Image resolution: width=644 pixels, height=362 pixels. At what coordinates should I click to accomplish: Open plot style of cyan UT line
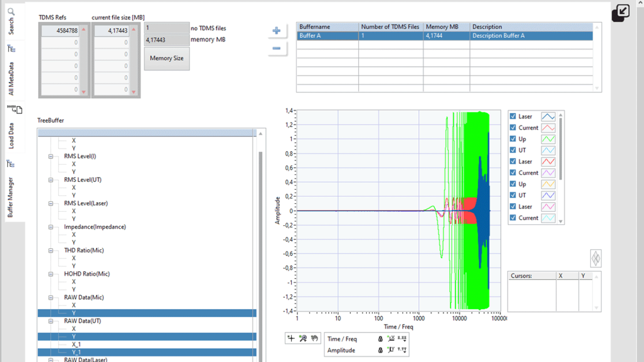pyautogui.click(x=548, y=150)
